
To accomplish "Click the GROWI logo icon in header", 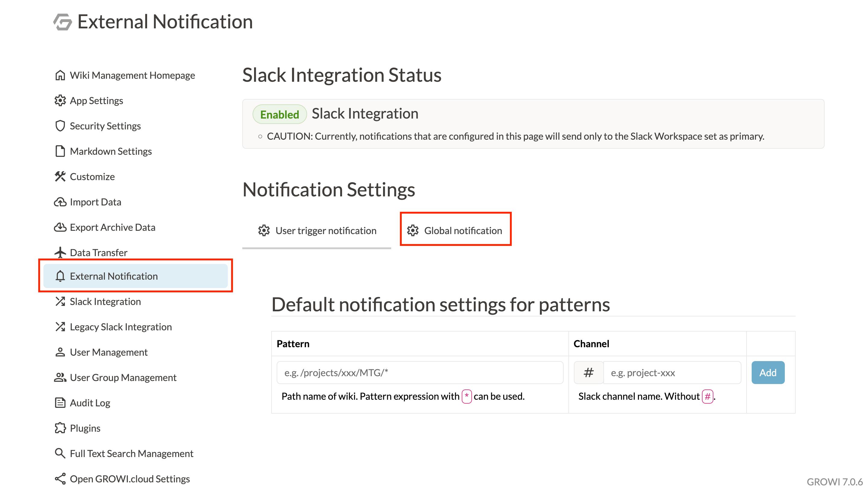I will point(63,22).
